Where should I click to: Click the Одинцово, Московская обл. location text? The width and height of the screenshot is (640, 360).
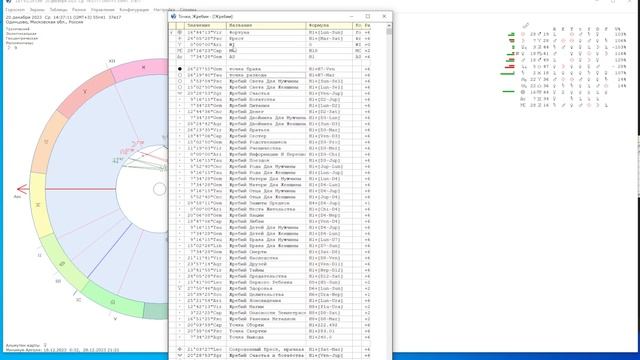44,22
